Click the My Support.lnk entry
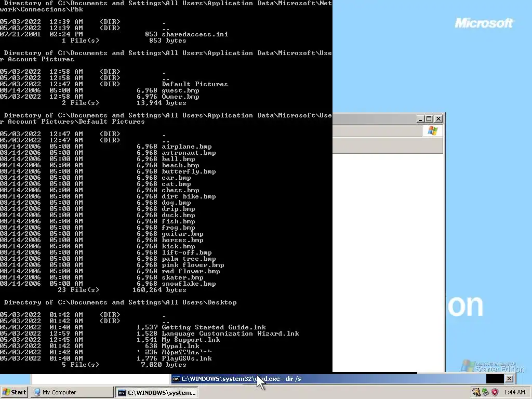The width and height of the screenshot is (532, 399). 191,340
